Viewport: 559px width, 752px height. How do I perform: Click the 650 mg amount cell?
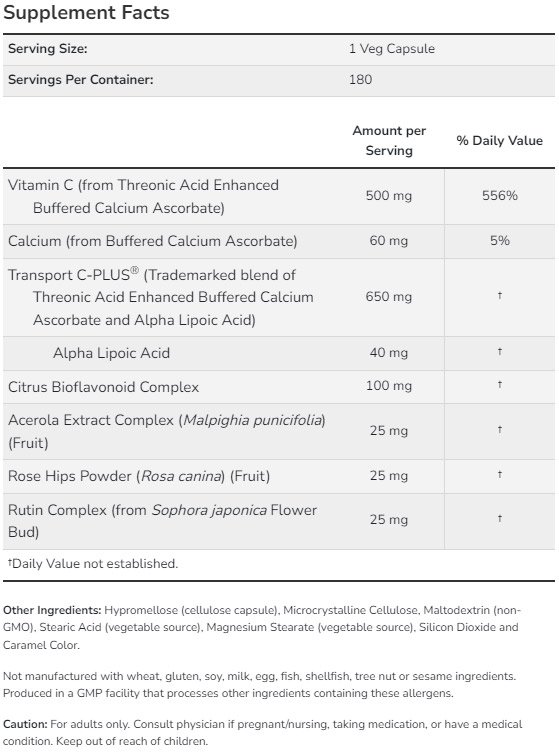point(388,297)
